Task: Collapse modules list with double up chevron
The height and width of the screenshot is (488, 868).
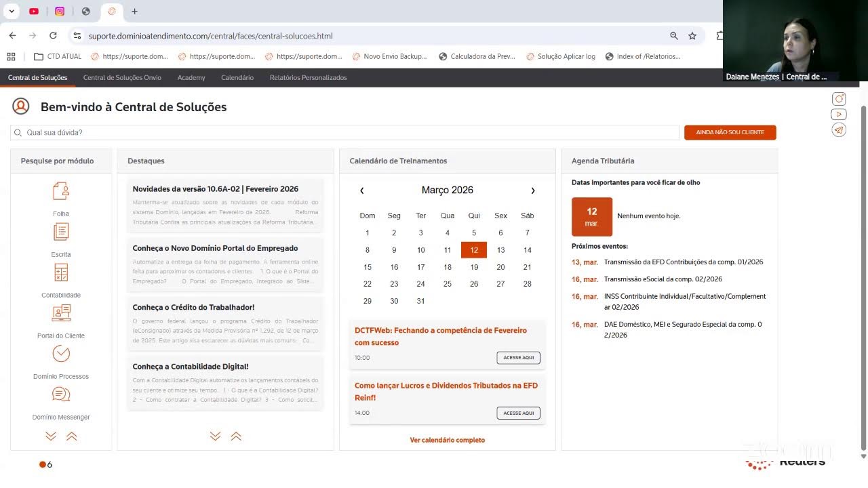Action: [x=72, y=436]
